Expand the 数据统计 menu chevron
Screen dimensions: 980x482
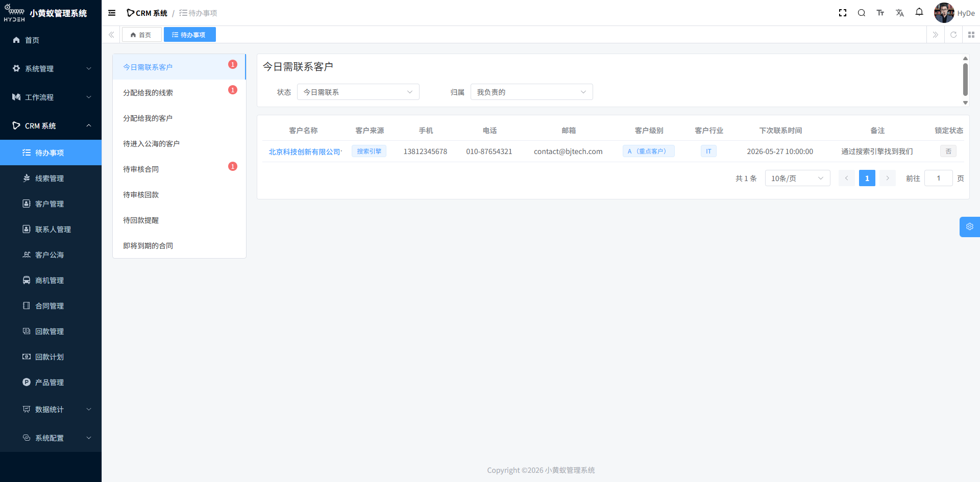pyautogui.click(x=89, y=409)
